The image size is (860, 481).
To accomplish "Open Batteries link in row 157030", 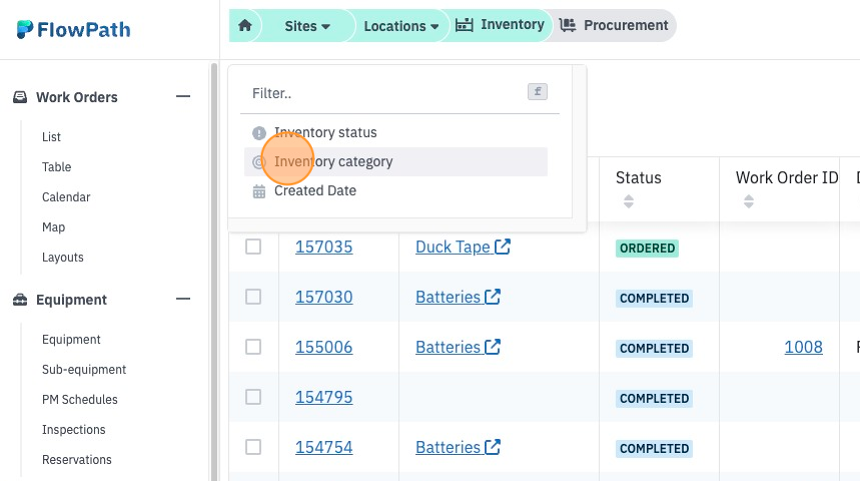I will [x=458, y=297].
